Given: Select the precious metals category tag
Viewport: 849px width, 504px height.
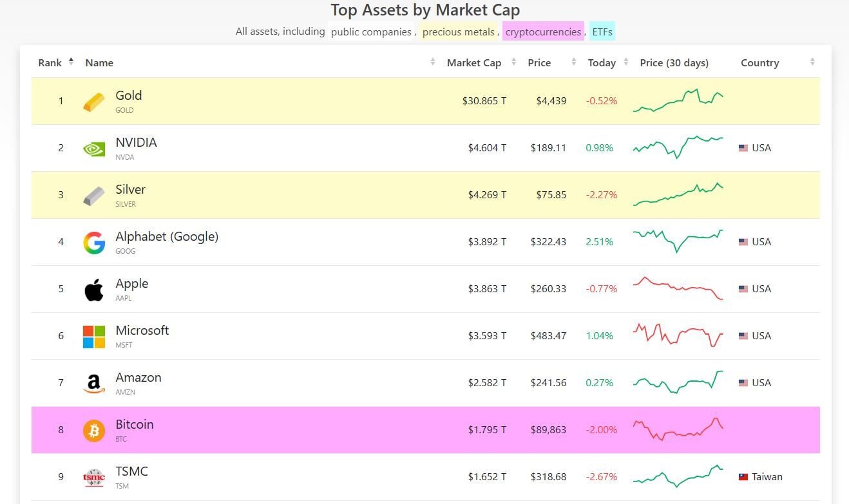Looking at the screenshot, I should tap(459, 32).
